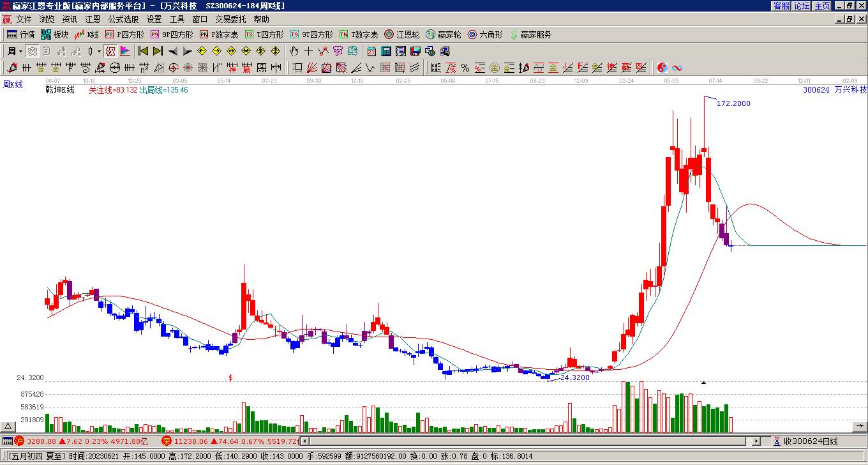The image size is (868, 465).
Task: Open the T四方形 tool
Action: click(264, 34)
